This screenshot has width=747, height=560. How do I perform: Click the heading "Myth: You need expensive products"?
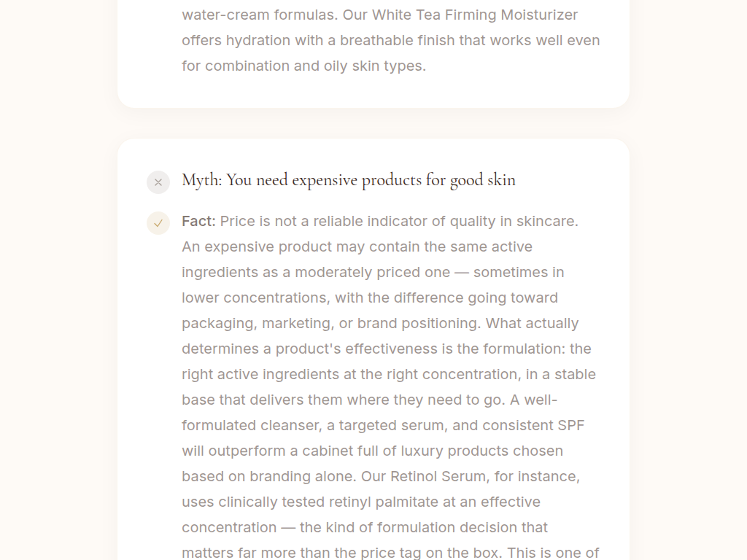(x=348, y=180)
